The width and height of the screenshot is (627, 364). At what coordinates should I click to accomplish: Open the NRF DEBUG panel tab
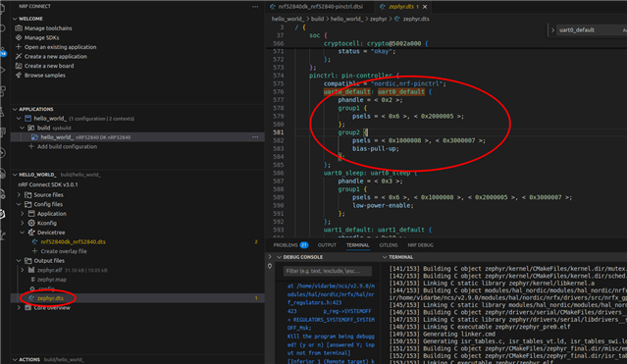[x=420, y=245]
